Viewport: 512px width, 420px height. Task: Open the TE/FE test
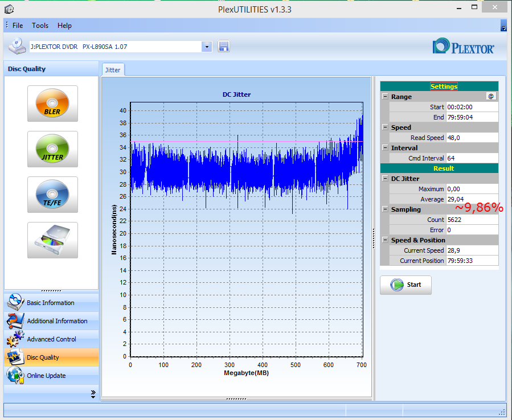[52, 195]
